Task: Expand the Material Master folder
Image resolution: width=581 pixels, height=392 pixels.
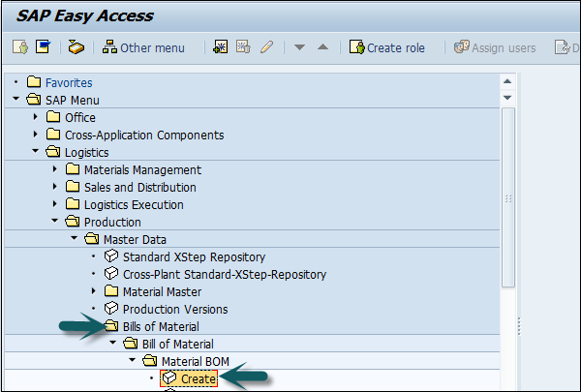Action: pyautogui.click(x=94, y=291)
